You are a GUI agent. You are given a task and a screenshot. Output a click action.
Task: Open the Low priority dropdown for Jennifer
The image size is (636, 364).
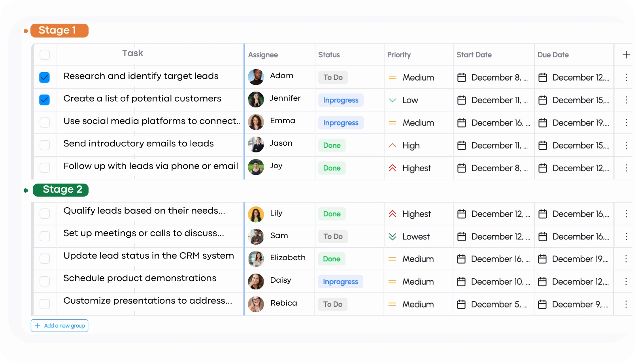[404, 100]
